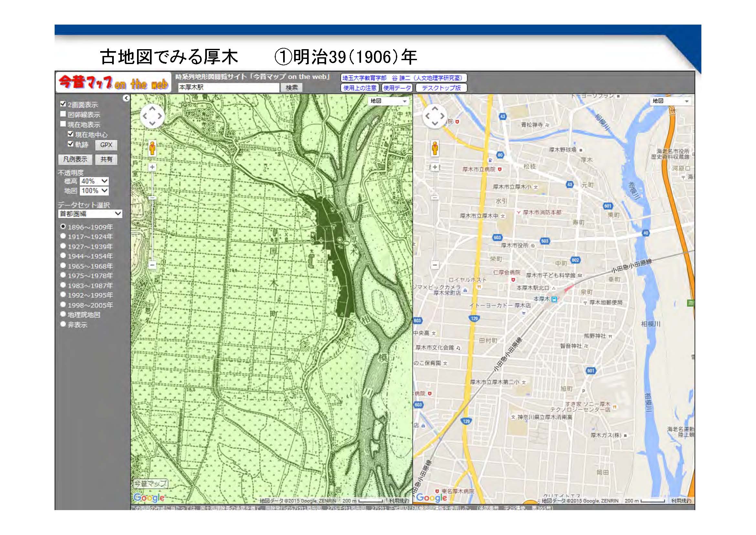Zoom in on the right Google map
This screenshot has height=535, width=756.
(435, 167)
